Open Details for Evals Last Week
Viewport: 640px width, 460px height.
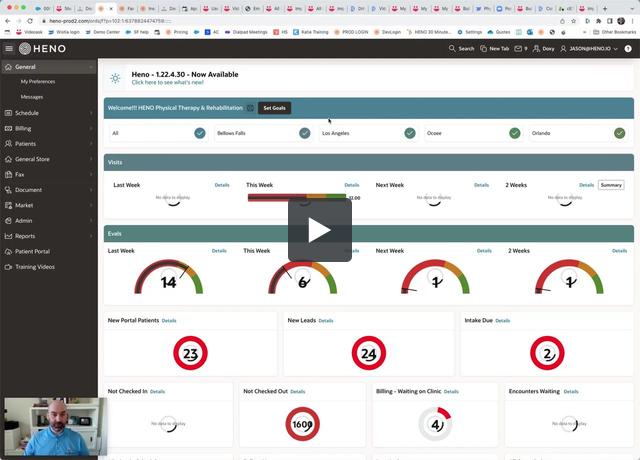tap(219, 251)
